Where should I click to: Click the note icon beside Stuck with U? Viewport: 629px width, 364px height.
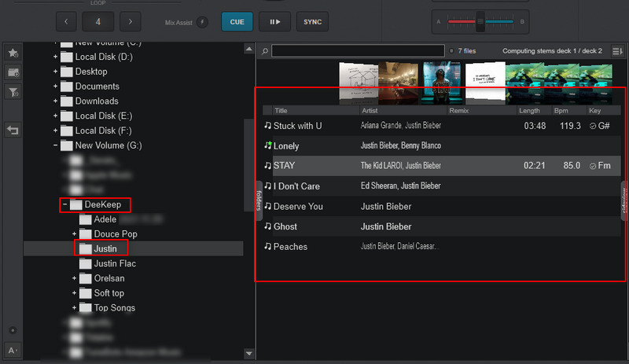point(267,126)
